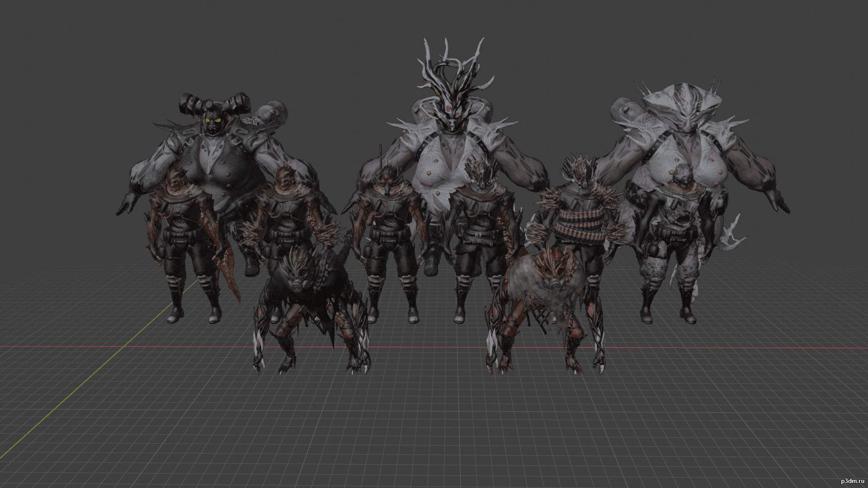
Task: Select the crouching creature in the gray cloak
Action: [545, 312]
